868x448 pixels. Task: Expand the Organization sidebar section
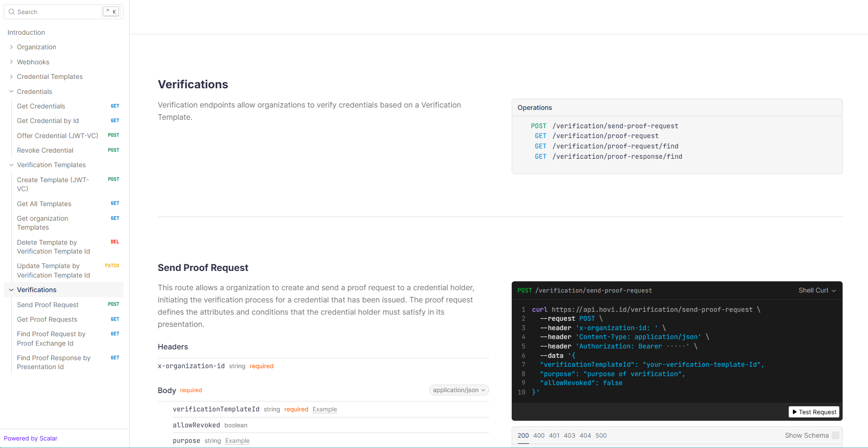point(37,47)
